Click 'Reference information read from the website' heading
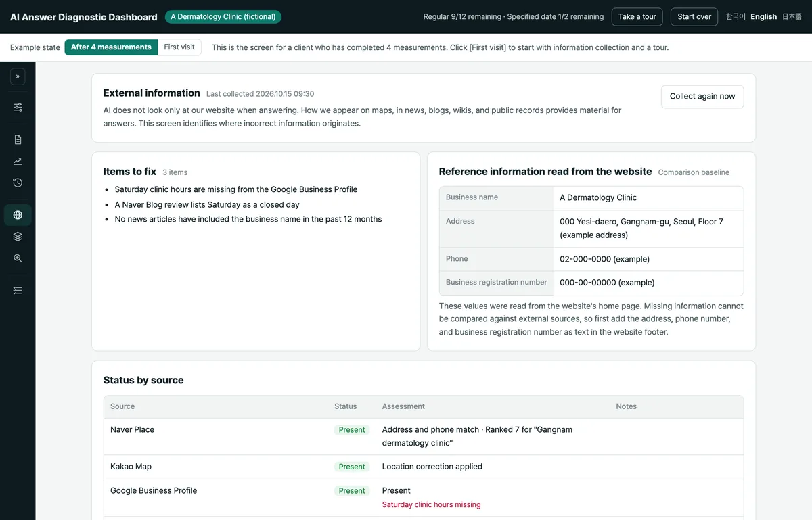The height and width of the screenshot is (520, 812). pyautogui.click(x=545, y=172)
